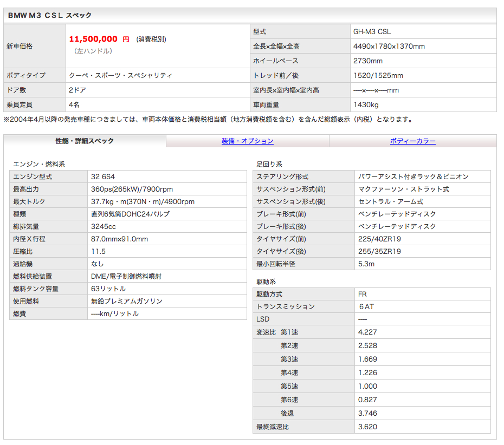Click the FR drive type value

tap(362, 294)
